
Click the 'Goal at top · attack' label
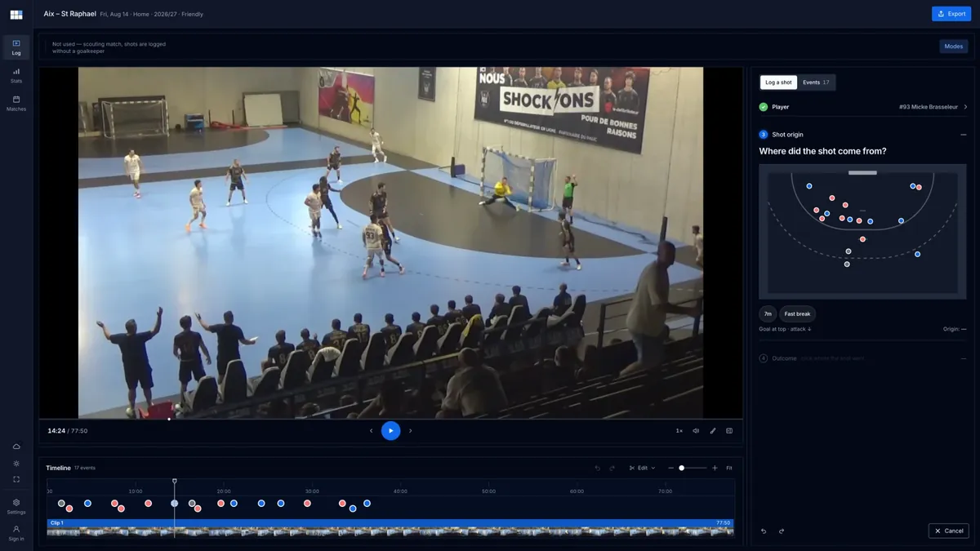point(785,329)
